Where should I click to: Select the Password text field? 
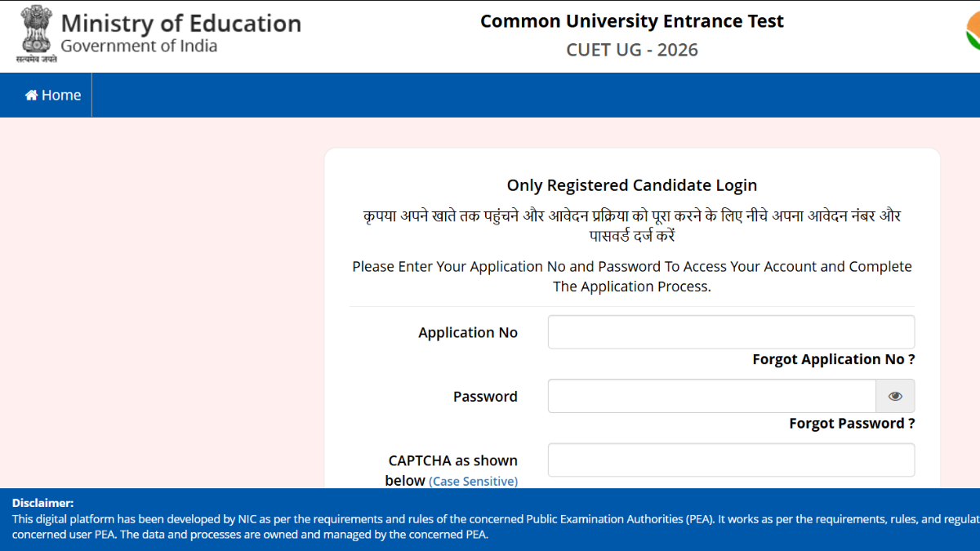click(711, 397)
